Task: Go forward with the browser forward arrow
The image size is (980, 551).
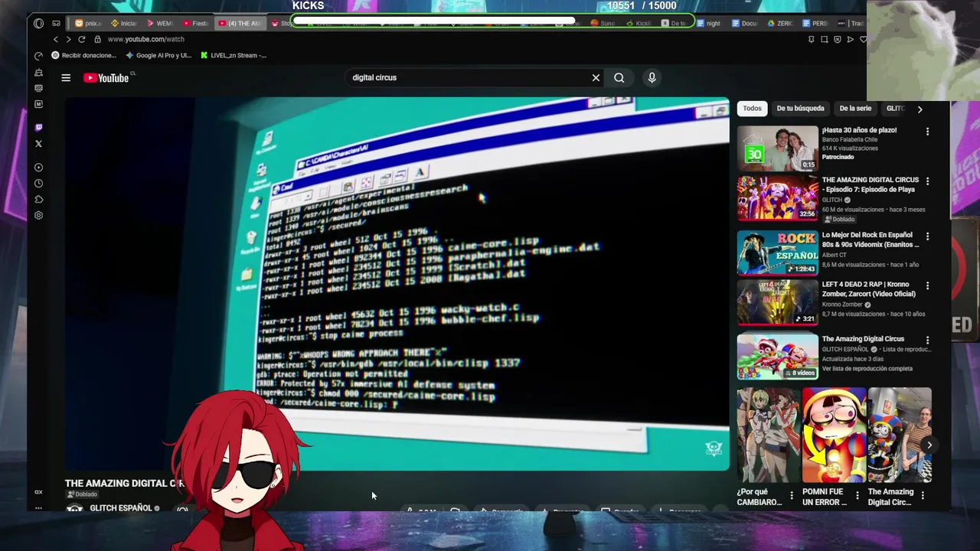Action: tap(68, 39)
